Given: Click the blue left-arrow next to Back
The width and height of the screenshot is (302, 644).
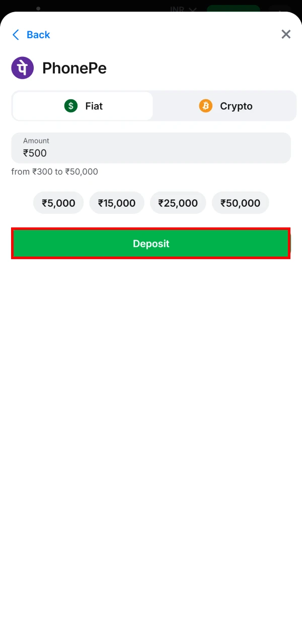Looking at the screenshot, I should point(16,34).
